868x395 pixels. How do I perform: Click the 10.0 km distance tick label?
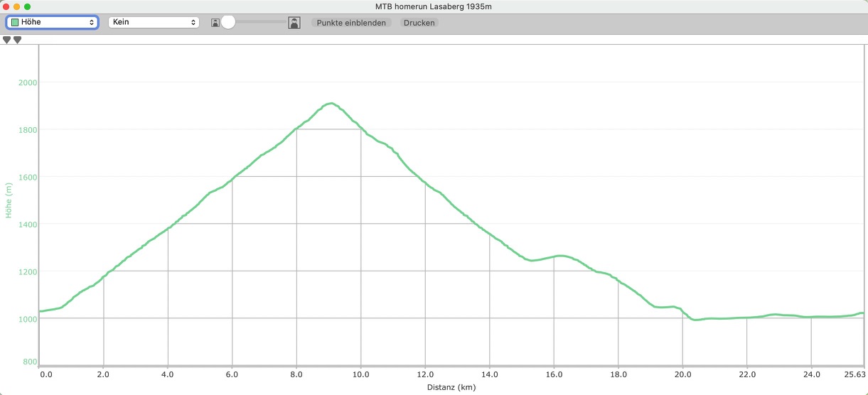pyautogui.click(x=361, y=374)
